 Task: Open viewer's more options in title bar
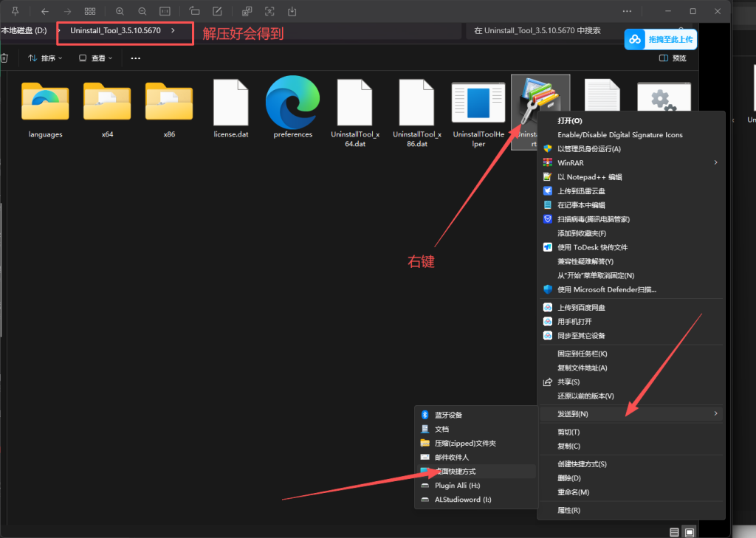[x=627, y=11]
